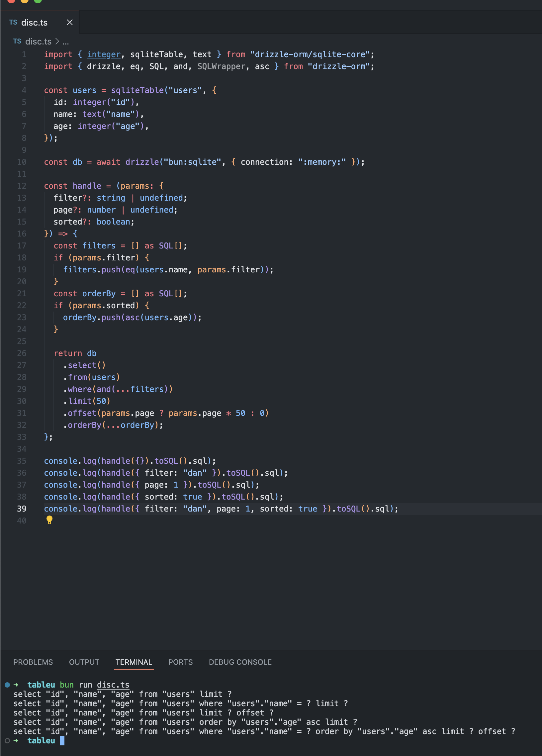The image size is (542, 756).
Task: Click orderBy.push on line 23
Action: point(92,318)
